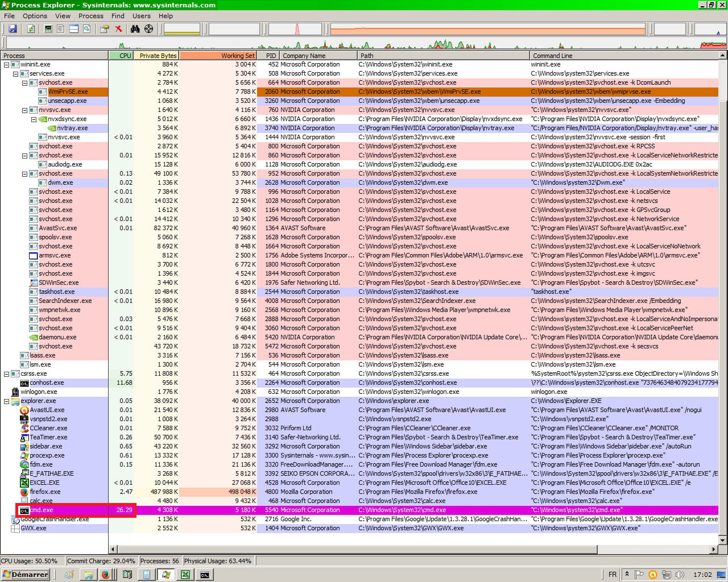Click the Refresh Now toolbar icon
Image resolution: width=728 pixels, height=582 pixels.
click(31, 29)
